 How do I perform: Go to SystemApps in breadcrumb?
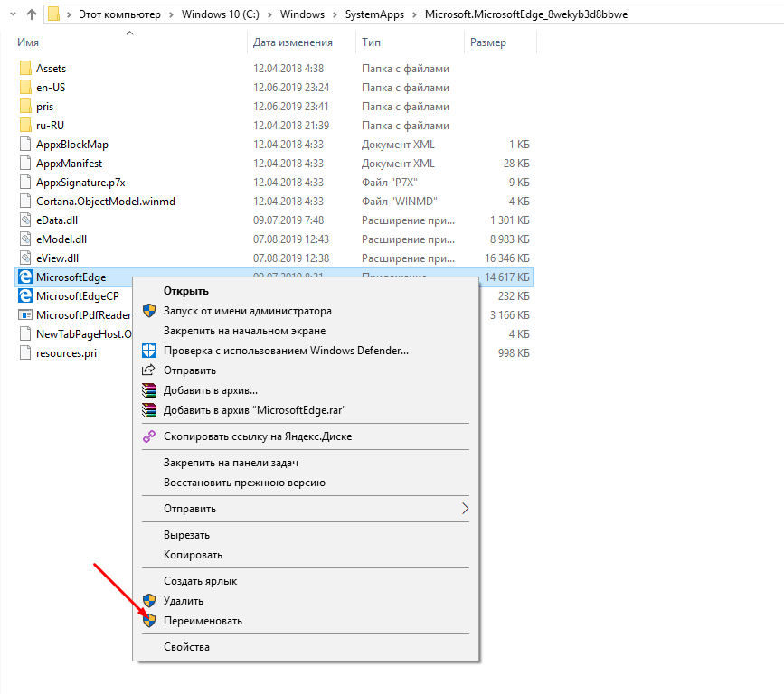point(374,14)
